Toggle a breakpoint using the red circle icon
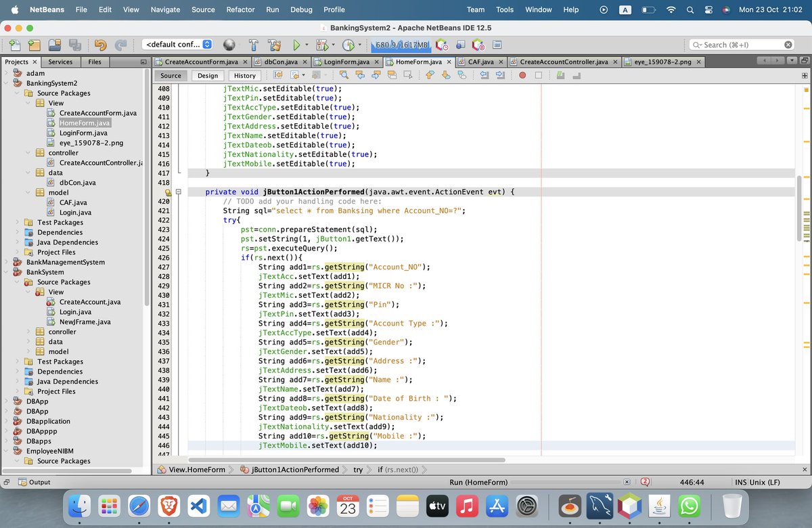Screen dimensions: 812x528 pos(521,75)
